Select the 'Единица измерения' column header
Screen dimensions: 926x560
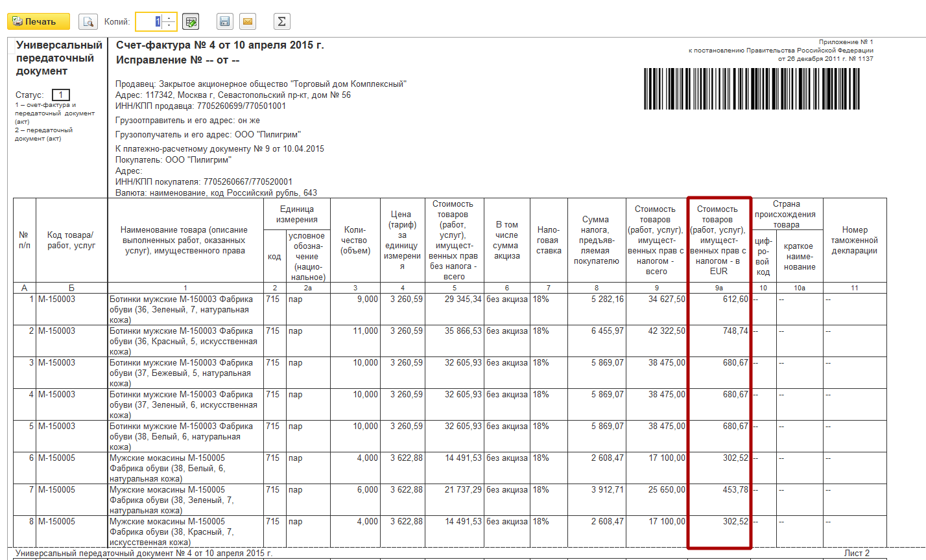click(x=297, y=215)
